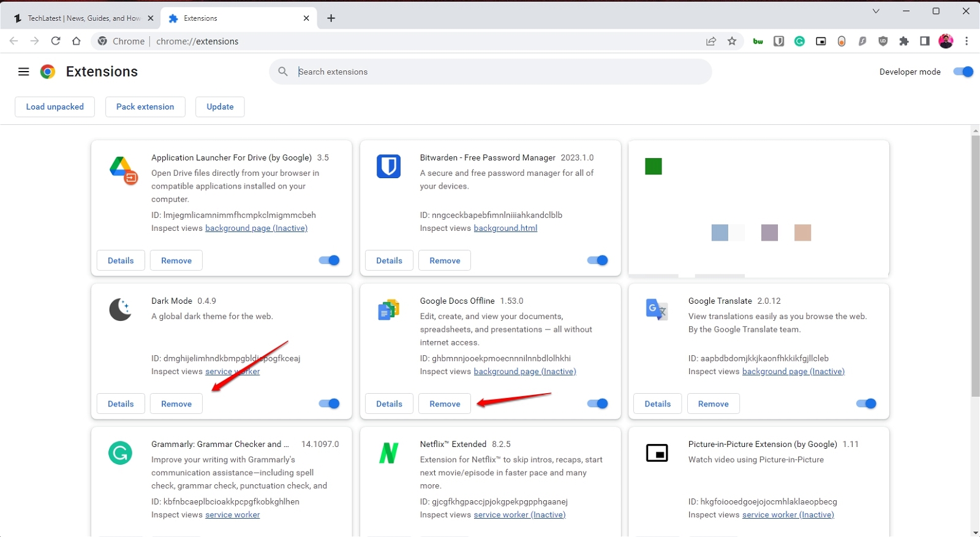The image size is (980, 537).
Task: Disable the Google Translate extension
Action: [x=866, y=404]
